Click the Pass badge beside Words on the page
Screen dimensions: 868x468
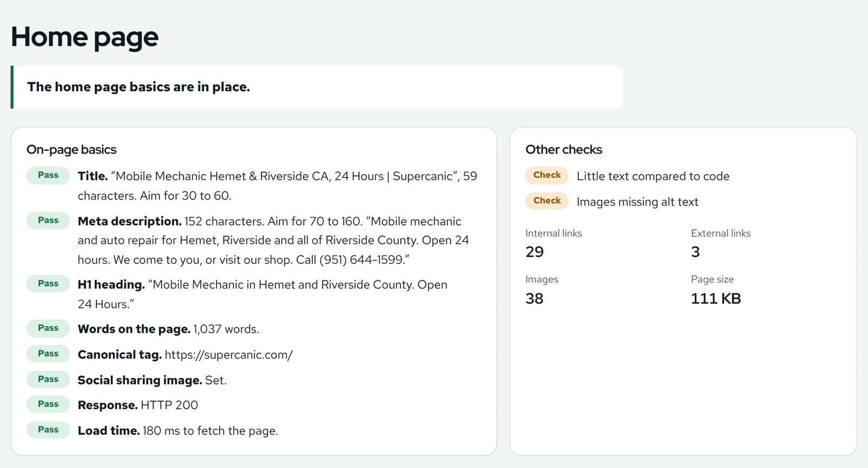48,328
